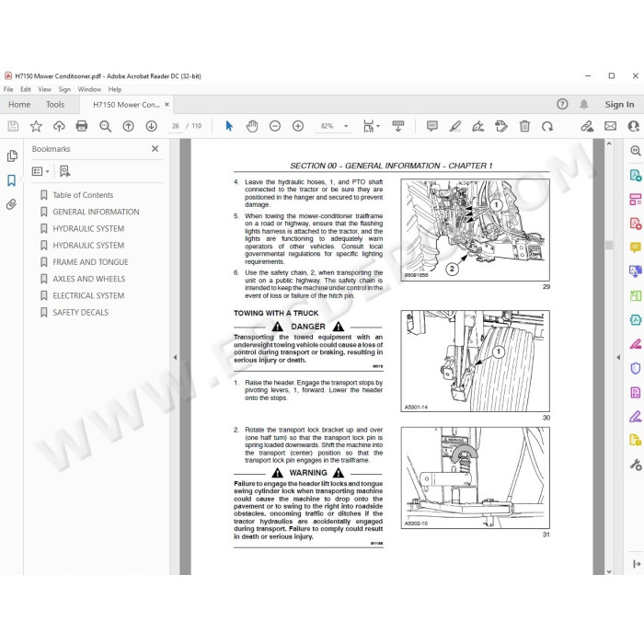
Task: Click the page number input field
Action: (176, 126)
